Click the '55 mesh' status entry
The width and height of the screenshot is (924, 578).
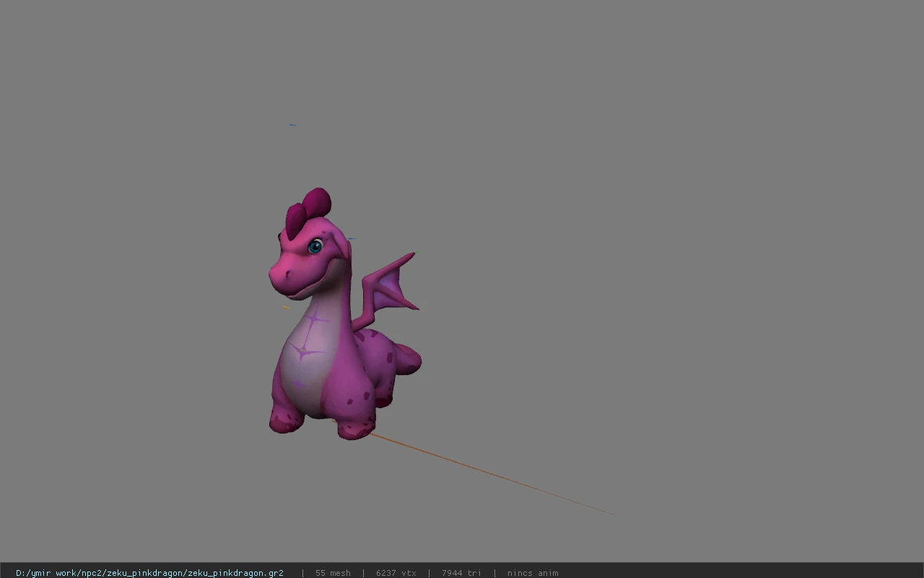pyautogui.click(x=333, y=573)
